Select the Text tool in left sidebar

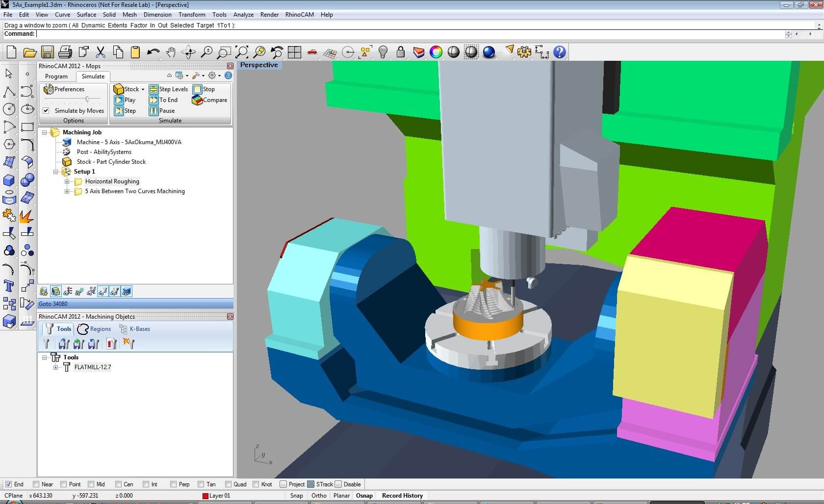tap(9, 286)
